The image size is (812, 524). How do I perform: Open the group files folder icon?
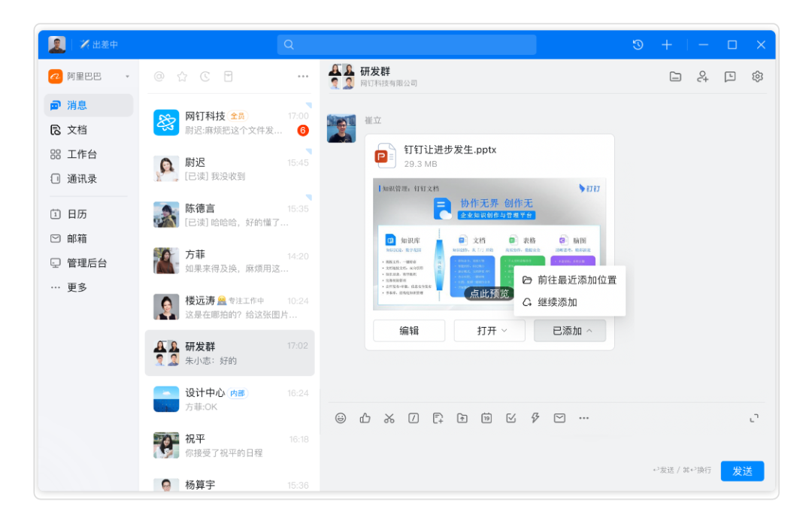(x=676, y=76)
